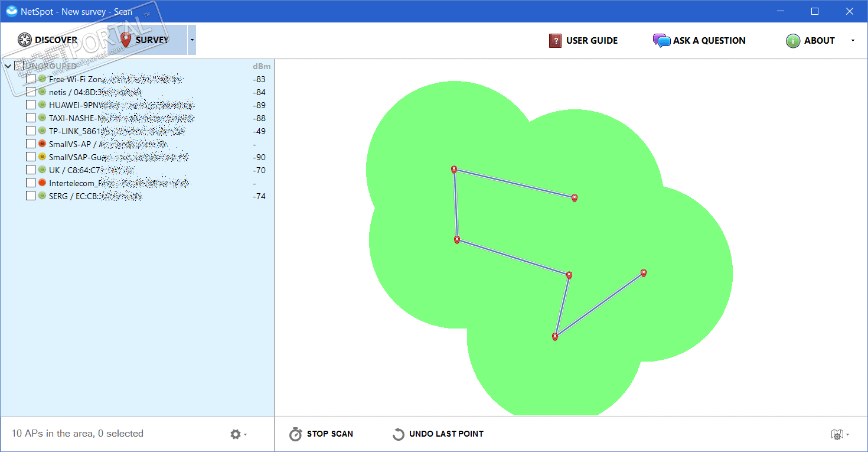The height and width of the screenshot is (452, 868).
Task: Click the signal icon beside UK / C8:64:C7
Action: [42, 170]
